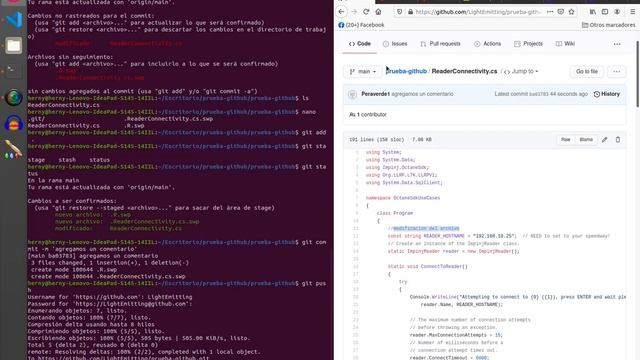Click the Peraverde1 avatar icon
Viewport: 640px width, 360px height.
352,94
